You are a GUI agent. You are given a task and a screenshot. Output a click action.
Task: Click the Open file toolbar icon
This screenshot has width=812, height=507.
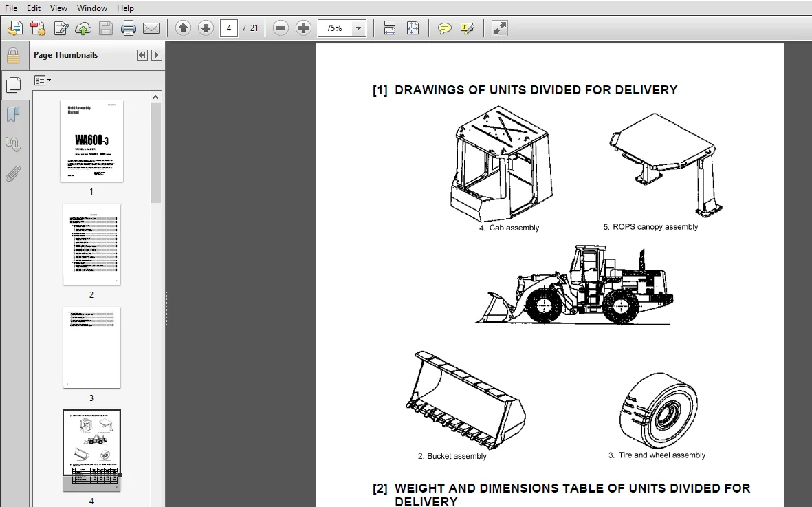[15, 28]
